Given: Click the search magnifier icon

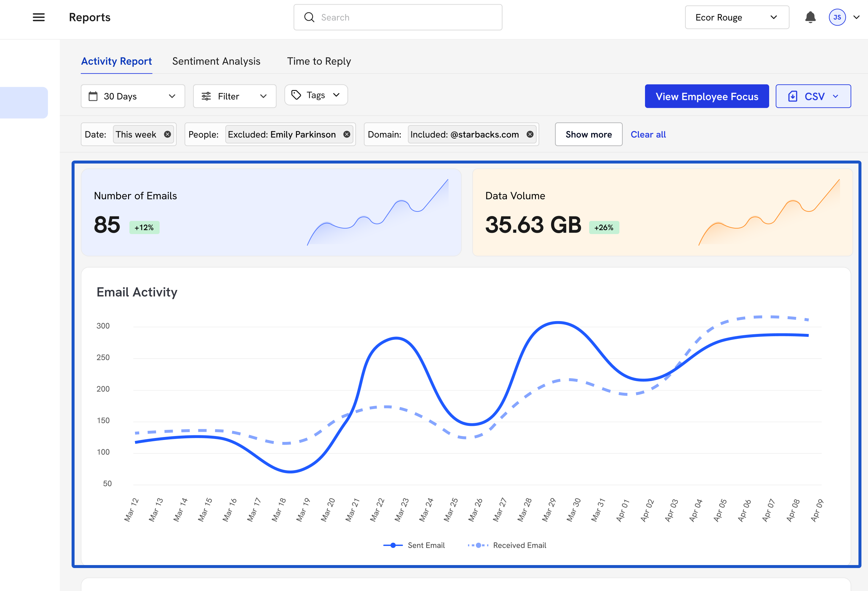Looking at the screenshot, I should click(x=309, y=17).
